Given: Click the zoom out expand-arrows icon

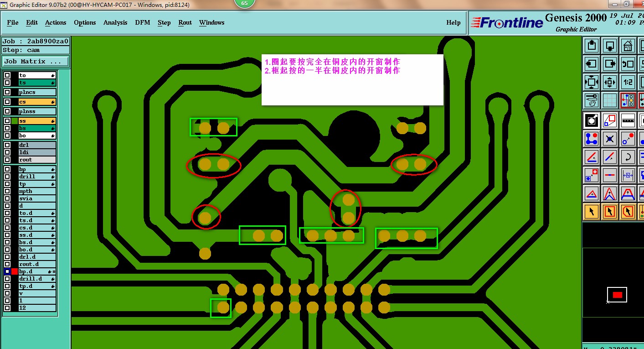Looking at the screenshot, I should pos(592,82).
